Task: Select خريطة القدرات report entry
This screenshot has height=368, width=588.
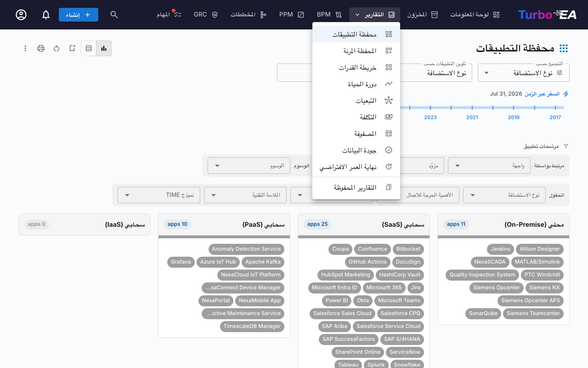Action: click(356, 67)
